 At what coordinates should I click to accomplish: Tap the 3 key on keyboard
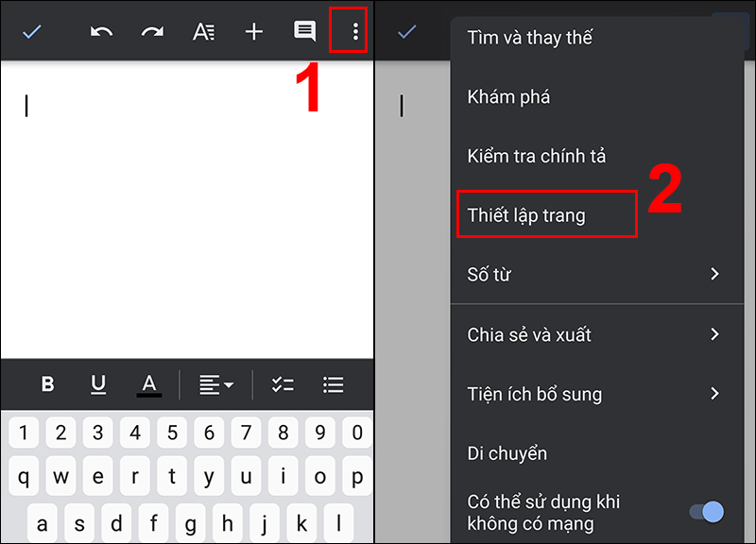98,433
